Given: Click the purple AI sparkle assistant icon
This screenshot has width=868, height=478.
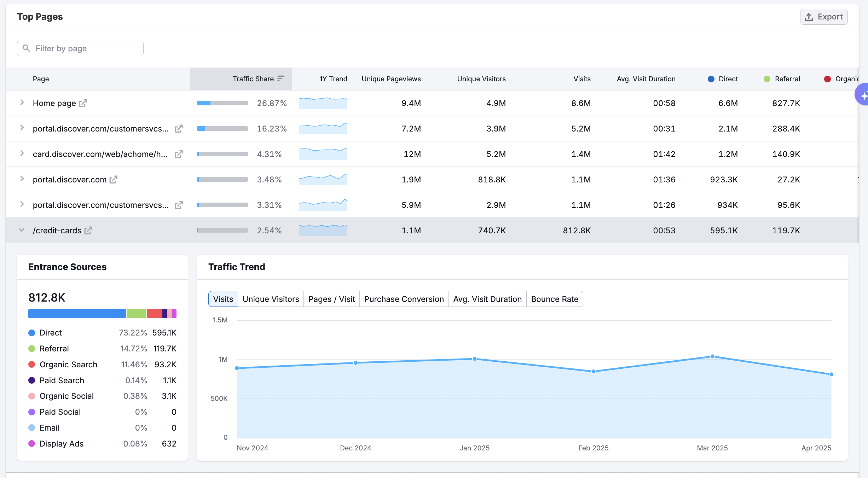Looking at the screenshot, I should click(863, 95).
